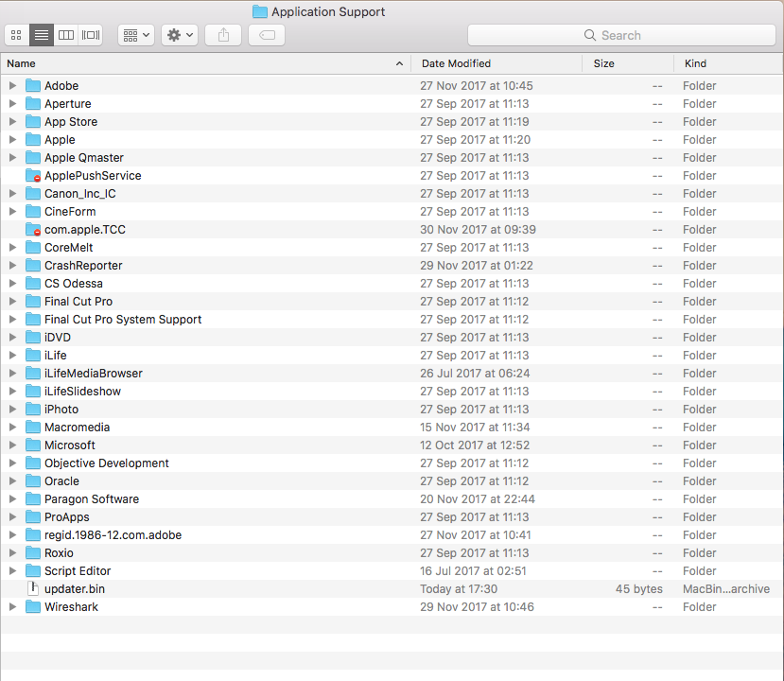
Task: Click the 'MacBin...archive' kind value
Action: coord(726,589)
